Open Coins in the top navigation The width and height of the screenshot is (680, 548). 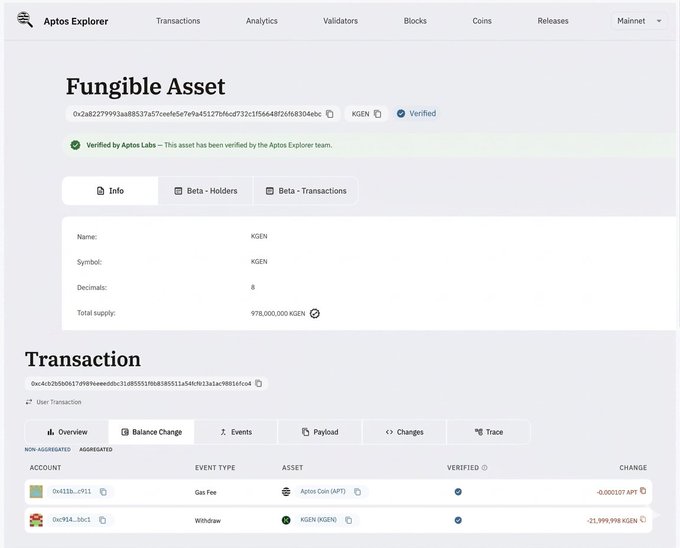(x=482, y=21)
